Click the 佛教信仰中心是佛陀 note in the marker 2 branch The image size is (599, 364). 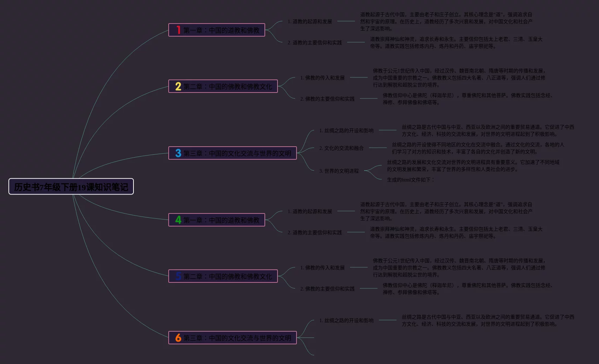click(468, 99)
